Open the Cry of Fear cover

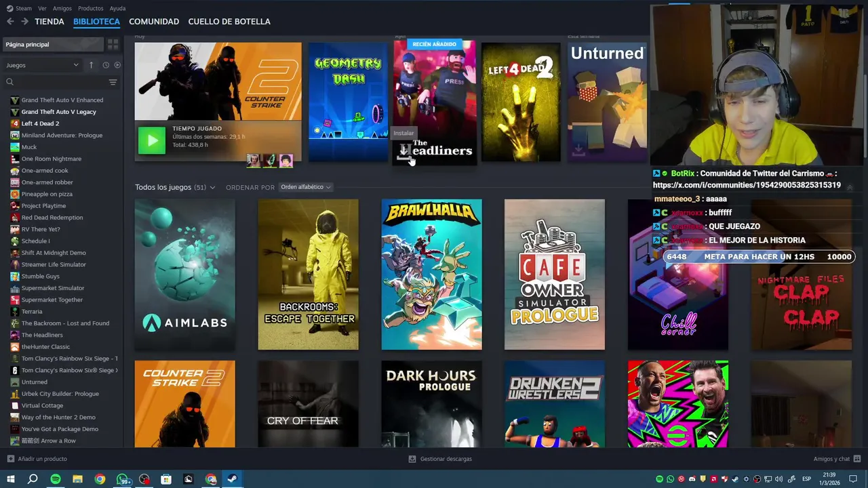[x=309, y=404]
